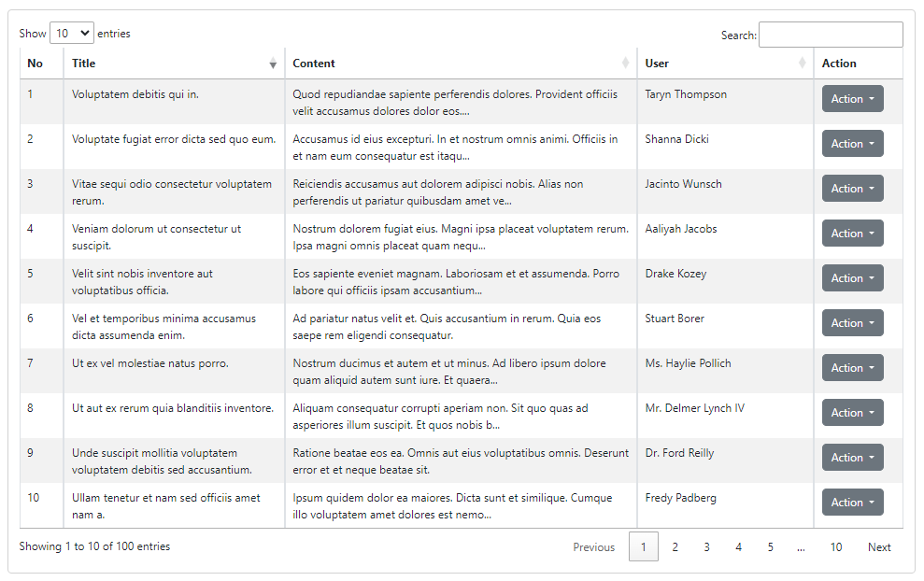Viewport: 924px width, 581px height.
Task: Open the entries-per-page dropdown
Action: [72, 34]
